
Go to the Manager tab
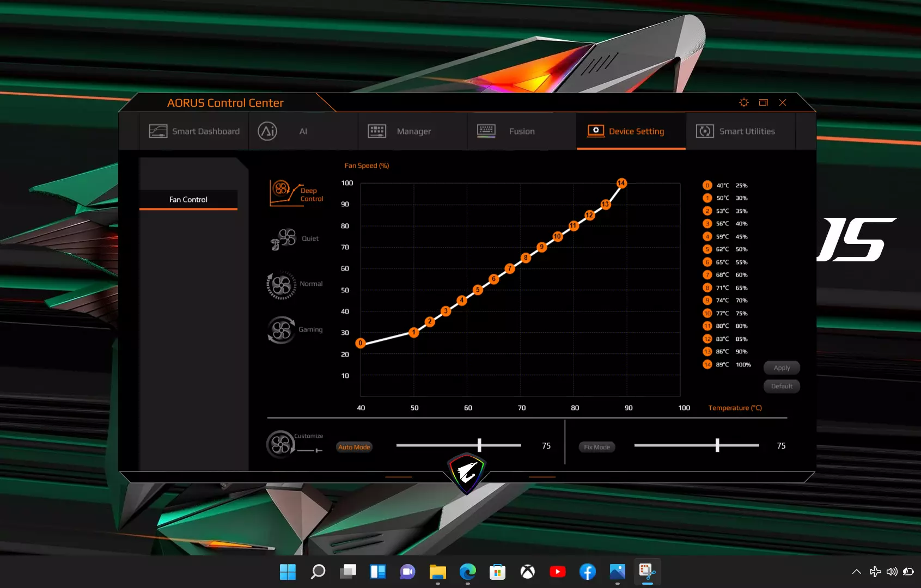click(x=400, y=131)
